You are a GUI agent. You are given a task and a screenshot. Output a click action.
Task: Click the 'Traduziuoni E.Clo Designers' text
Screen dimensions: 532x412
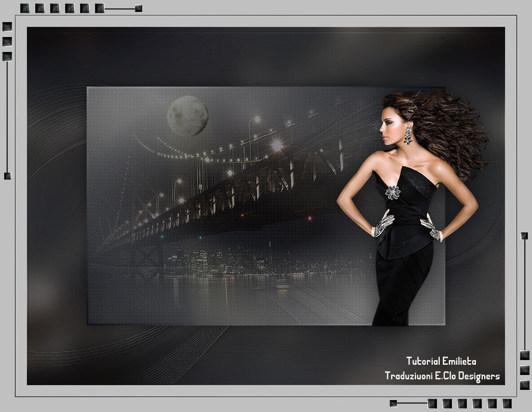442,376
